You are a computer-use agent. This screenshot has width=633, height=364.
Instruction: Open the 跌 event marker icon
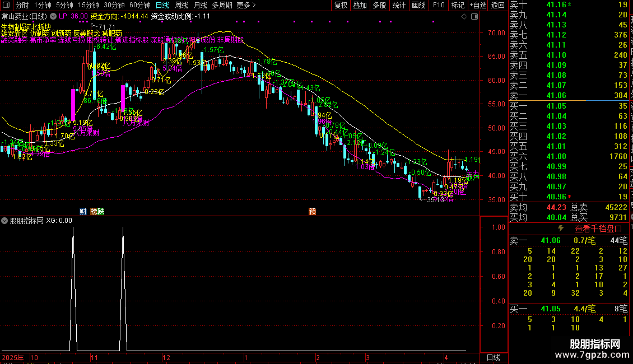(x=100, y=212)
